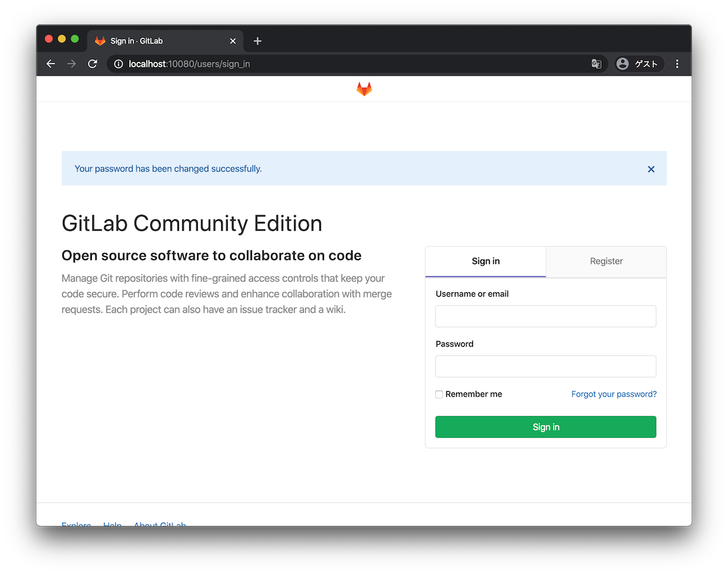Maximize window with green button
This screenshot has width=728, height=574.
point(75,39)
